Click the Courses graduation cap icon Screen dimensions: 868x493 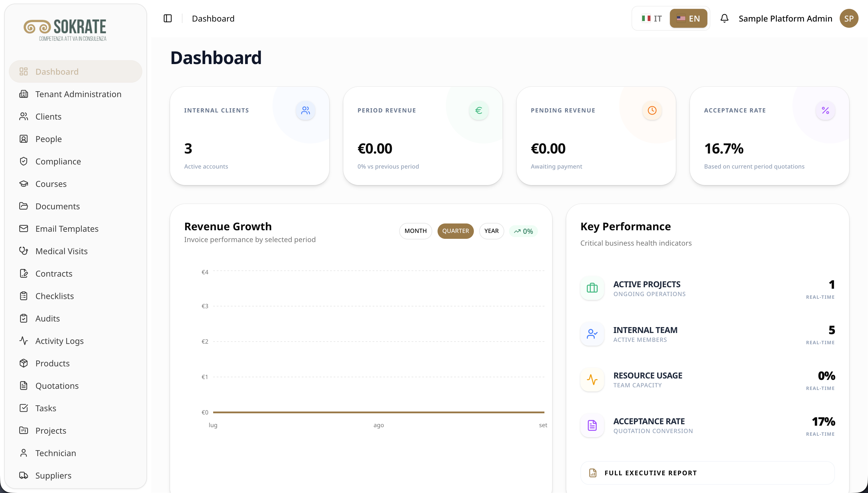[x=23, y=184]
